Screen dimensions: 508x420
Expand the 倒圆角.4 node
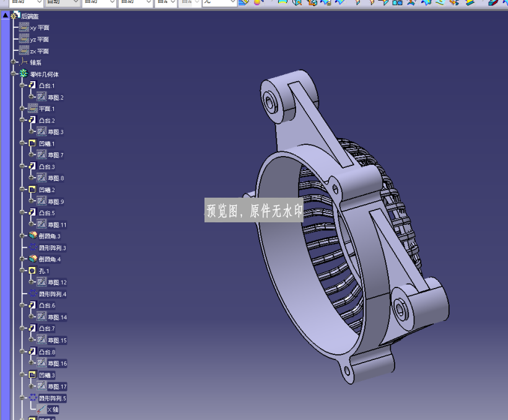(22, 258)
